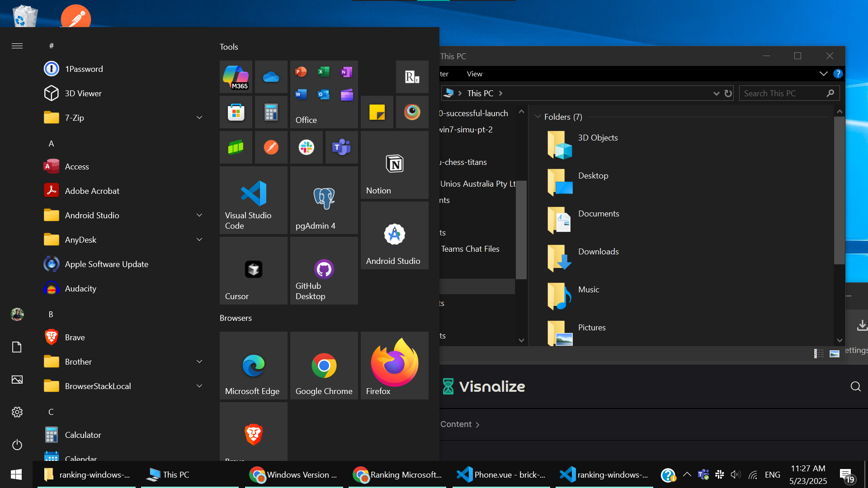868x488 pixels.
Task: Click the Microsoft 365 Copilot tile
Action: pos(236,77)
